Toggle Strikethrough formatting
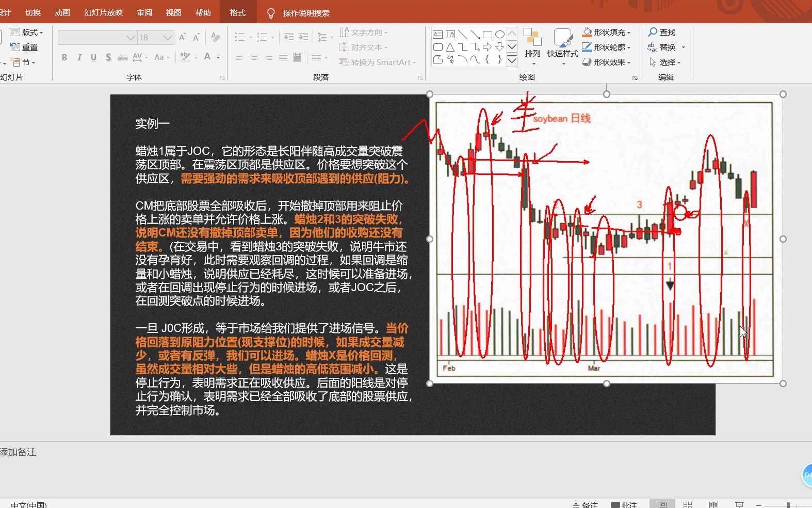The image size is (812, 508). (123, 57)
